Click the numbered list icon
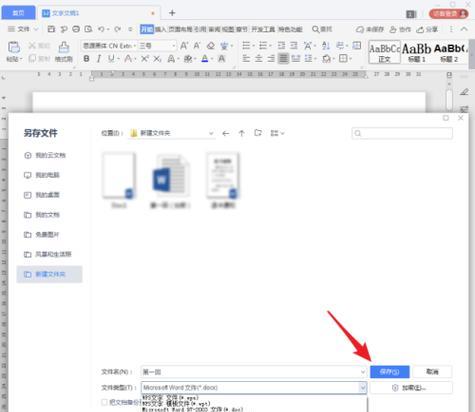Viewport: 475px width, 412px height. coord(263,45)
